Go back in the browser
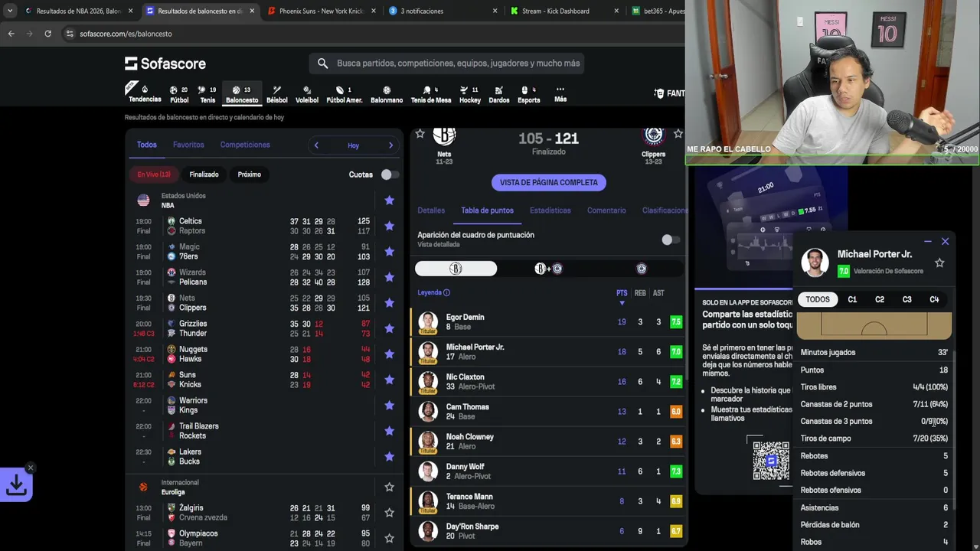The image size is (980, 551). (x=11, y=34)
